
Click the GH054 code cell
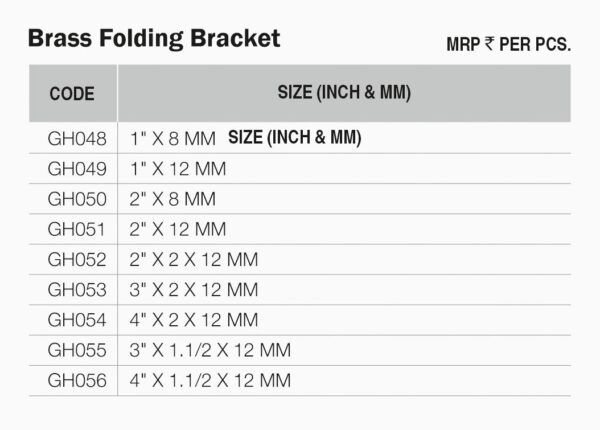[77, 320]
